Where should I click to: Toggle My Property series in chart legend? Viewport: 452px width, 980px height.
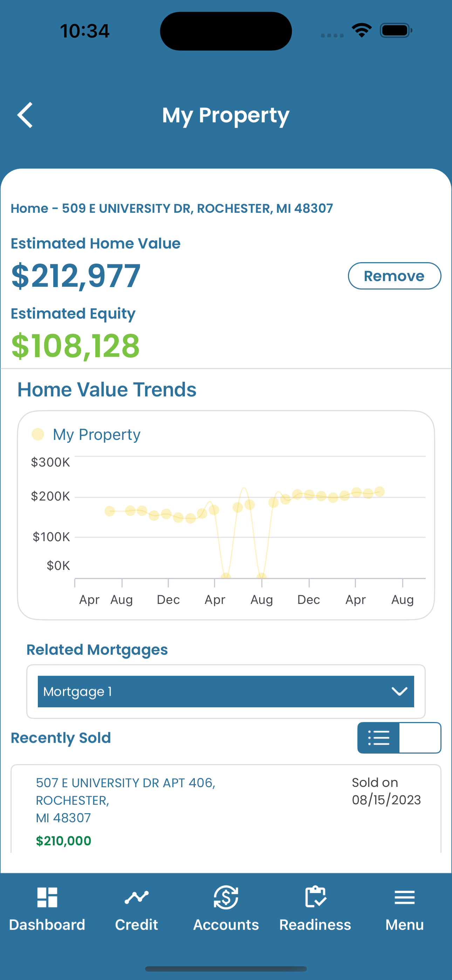[86, 434]
